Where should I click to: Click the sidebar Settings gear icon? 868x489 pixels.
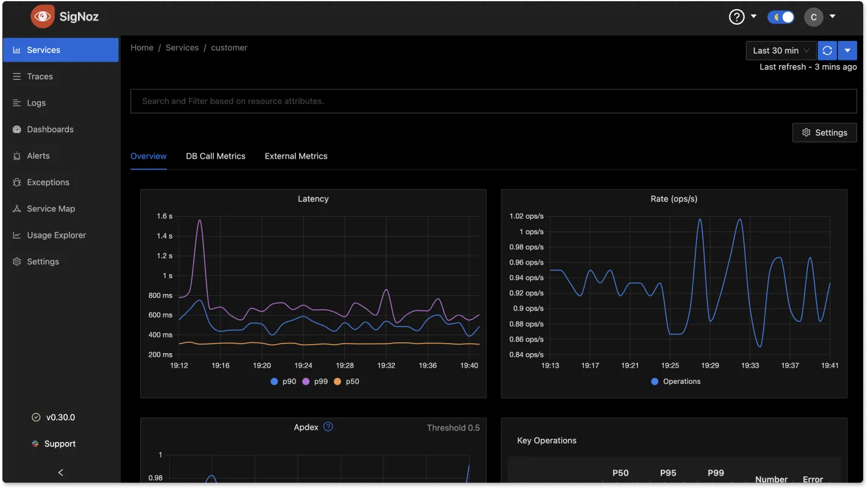17,262
